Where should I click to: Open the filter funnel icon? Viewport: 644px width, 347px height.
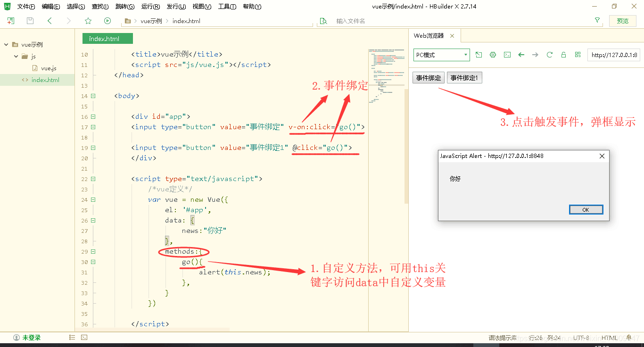(x=597, y=21)
